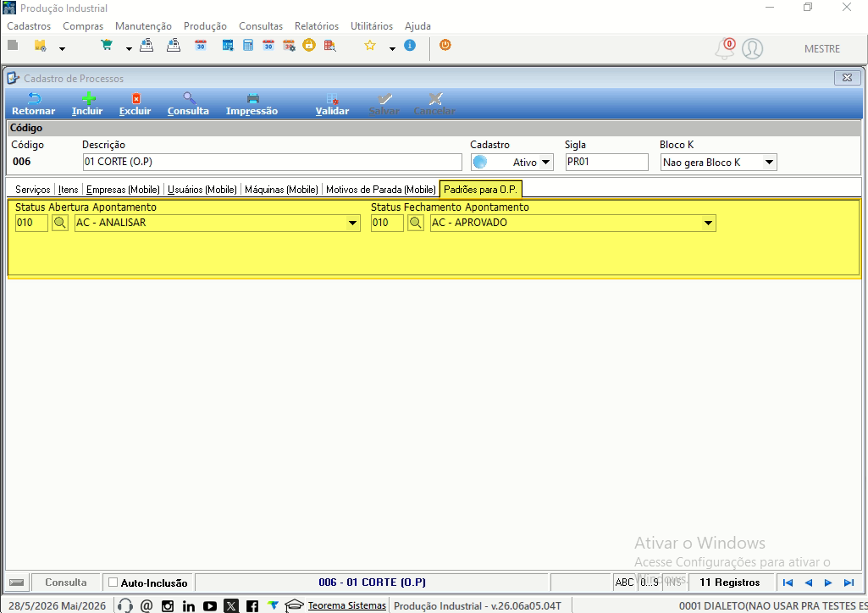868x613 pixels.
Task: Click the Sigla input field
Action: click(x=606, y=162)
